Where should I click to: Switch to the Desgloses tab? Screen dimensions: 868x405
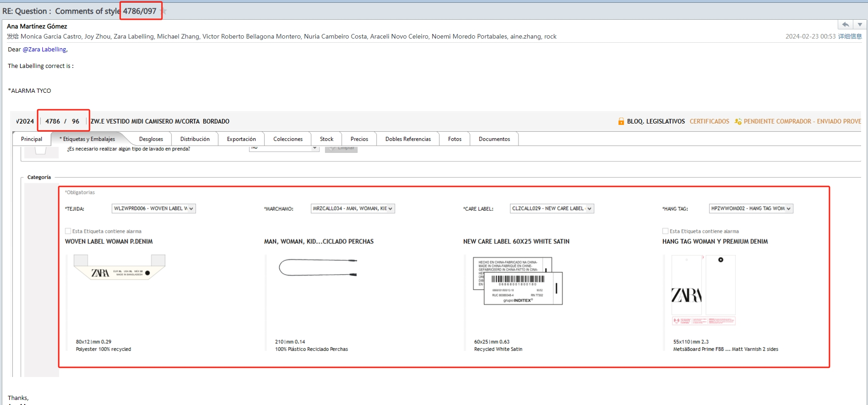[151, 139]
